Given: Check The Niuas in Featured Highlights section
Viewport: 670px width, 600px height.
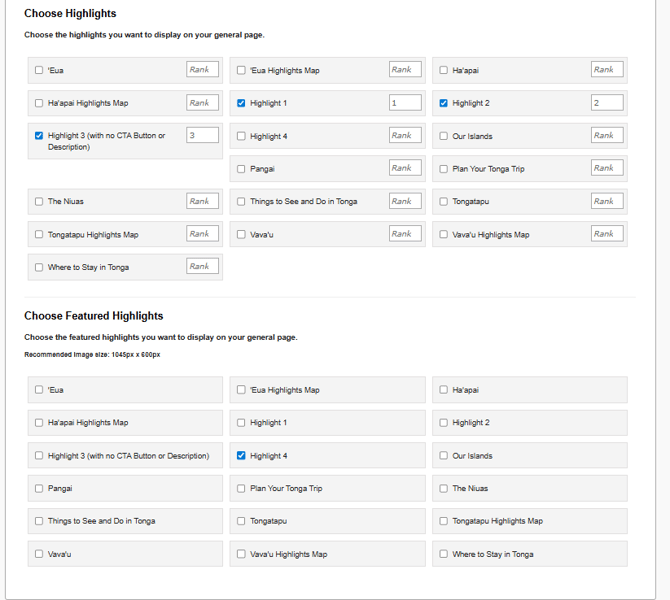Looking at the screenshot, I should 444,489.
